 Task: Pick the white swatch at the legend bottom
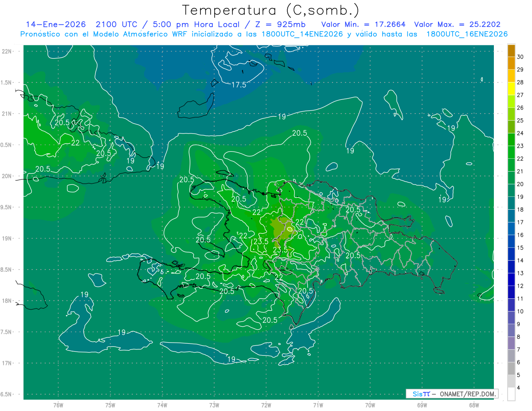pyautogui.click(x=511, y=394)
